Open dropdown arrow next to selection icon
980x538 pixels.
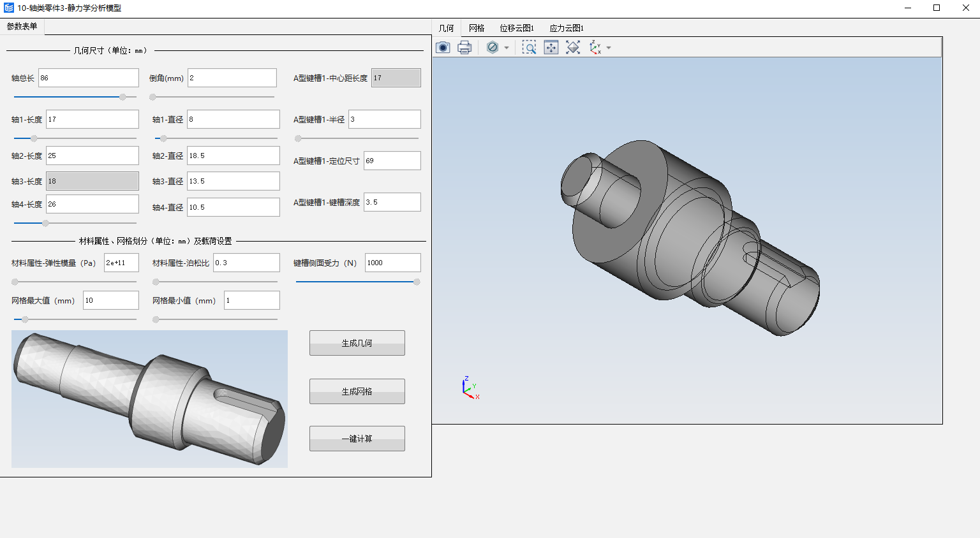507,48
